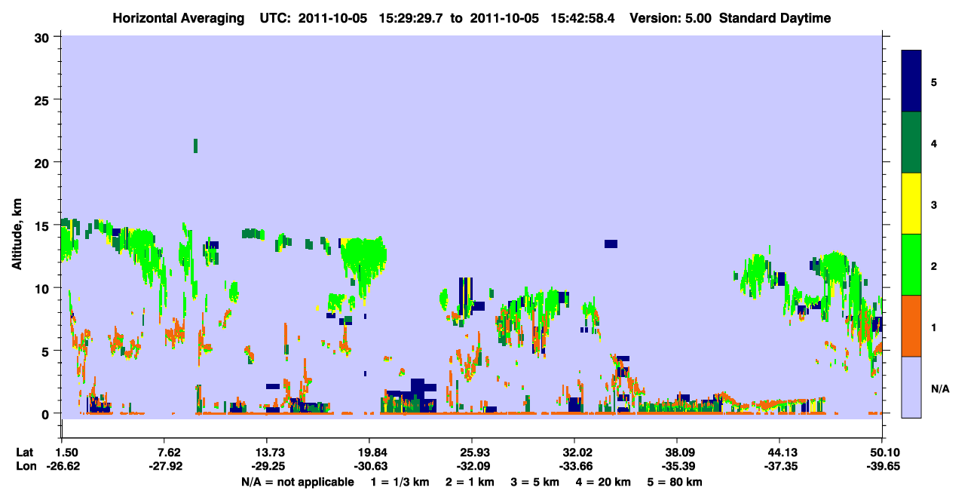Click the 'Lat' row label
The image size is (980, 503).
tap(25, 452)
